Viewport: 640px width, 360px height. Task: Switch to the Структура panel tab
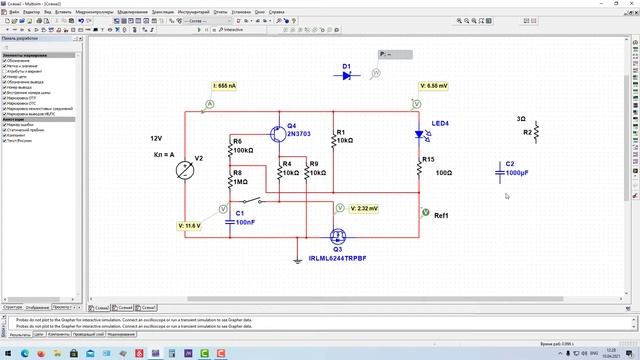point(13,307)
